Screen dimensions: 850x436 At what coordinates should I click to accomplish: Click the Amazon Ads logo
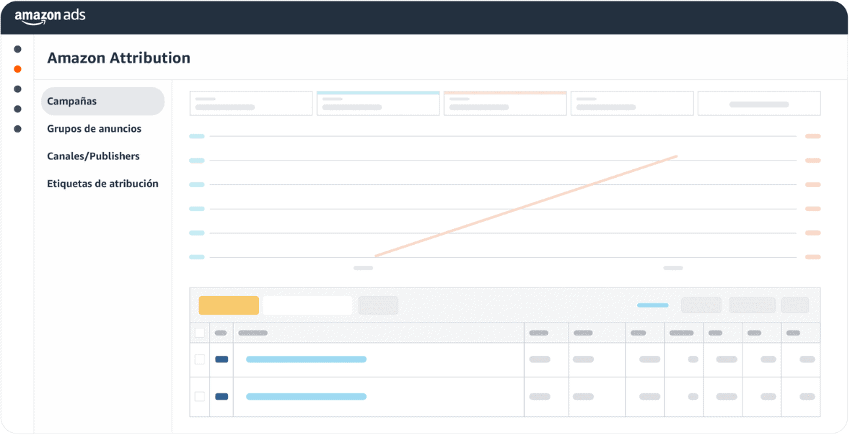(x=50, y=16)
